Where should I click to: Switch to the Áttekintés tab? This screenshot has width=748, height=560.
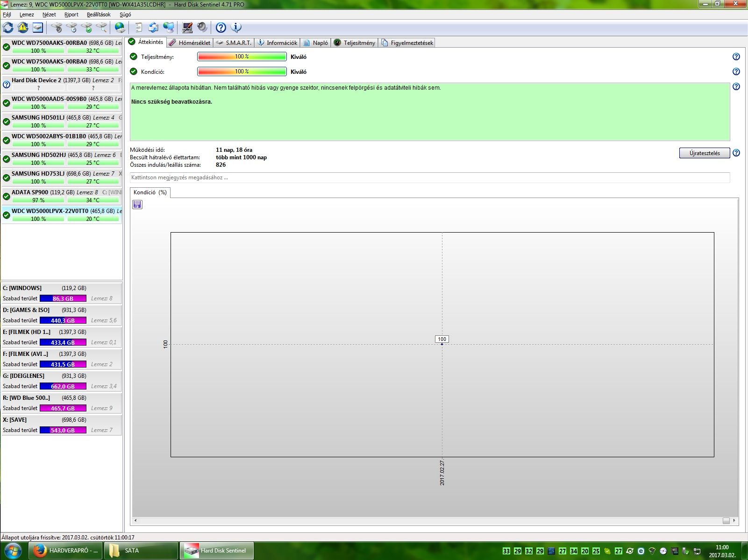(146, 42)
